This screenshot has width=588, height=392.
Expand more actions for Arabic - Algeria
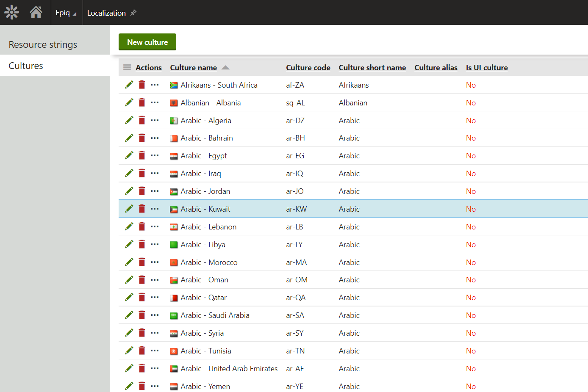pyautogui.click(x=155, y=121)
